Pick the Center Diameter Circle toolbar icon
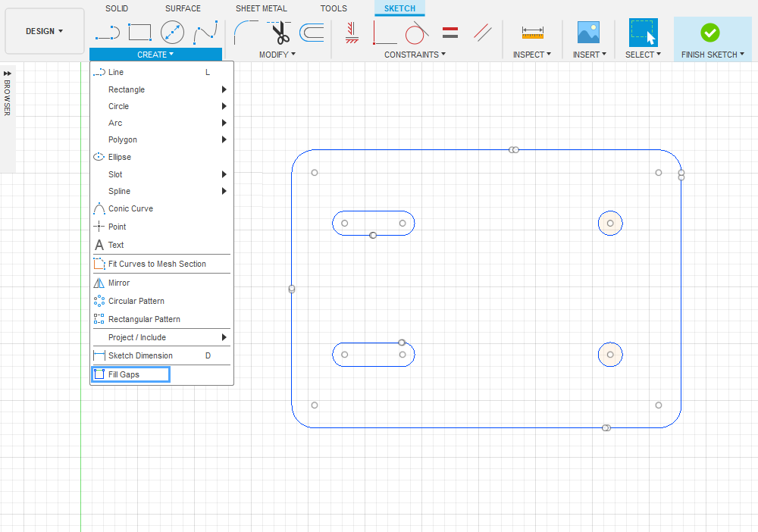The width and height of the screenshot is (758, 532). [x=172, y=33]
